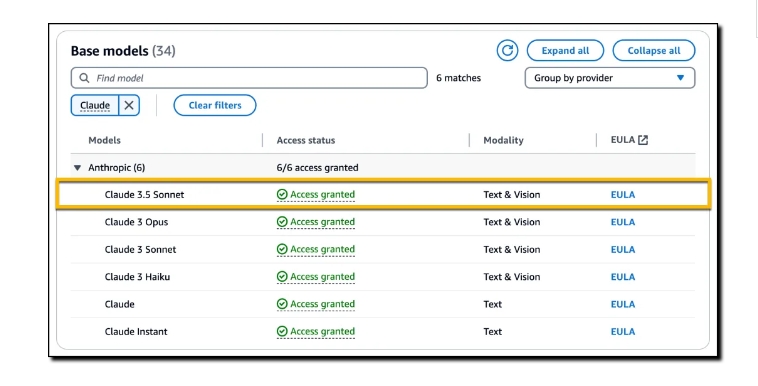Click the Expand all button

pos(565,50)
